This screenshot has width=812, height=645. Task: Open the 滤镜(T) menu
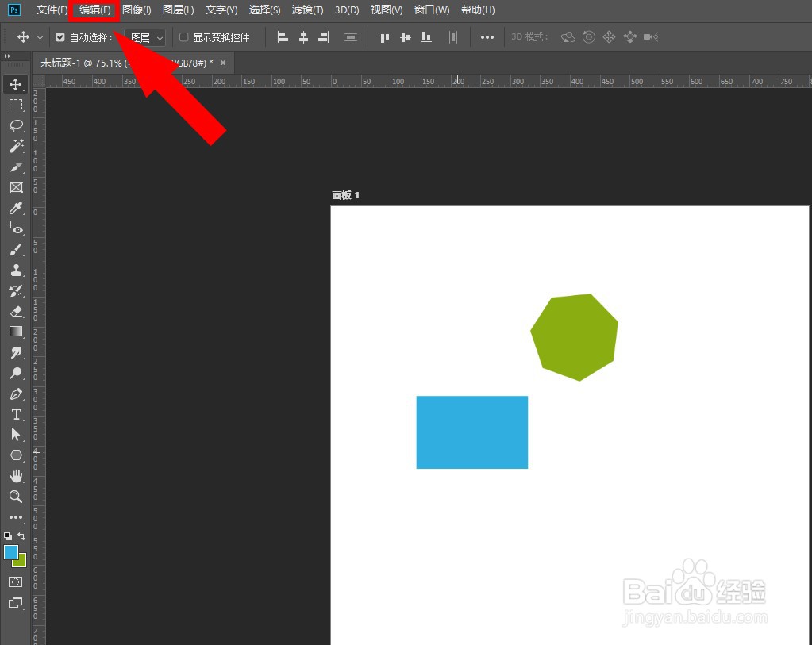pos(308,10)
